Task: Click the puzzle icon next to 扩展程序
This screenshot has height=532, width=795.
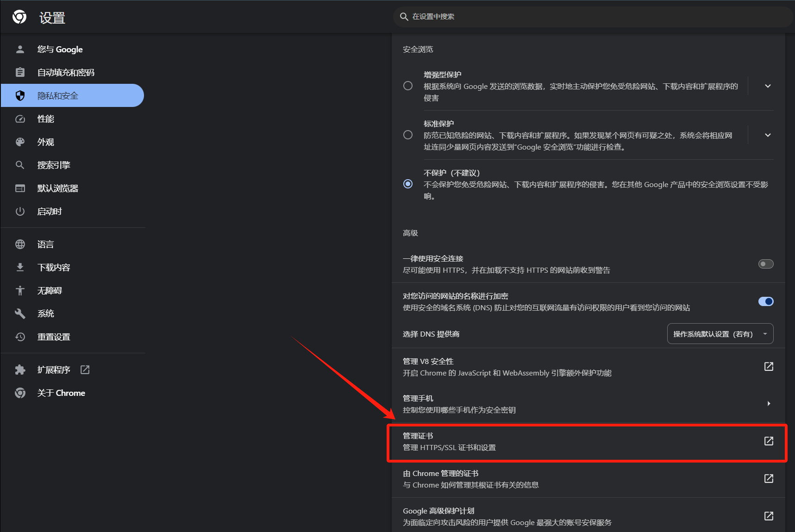Action: point(20,369)
